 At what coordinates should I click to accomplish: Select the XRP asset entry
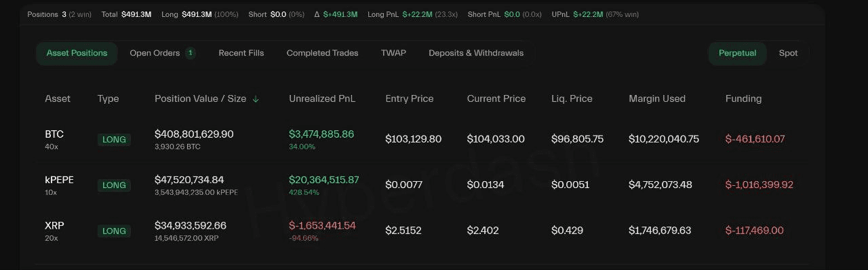point(54,225)
